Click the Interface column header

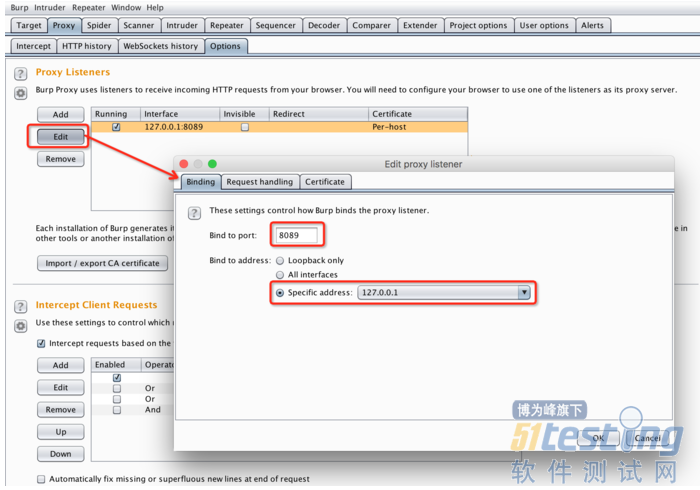click(180, 114)
